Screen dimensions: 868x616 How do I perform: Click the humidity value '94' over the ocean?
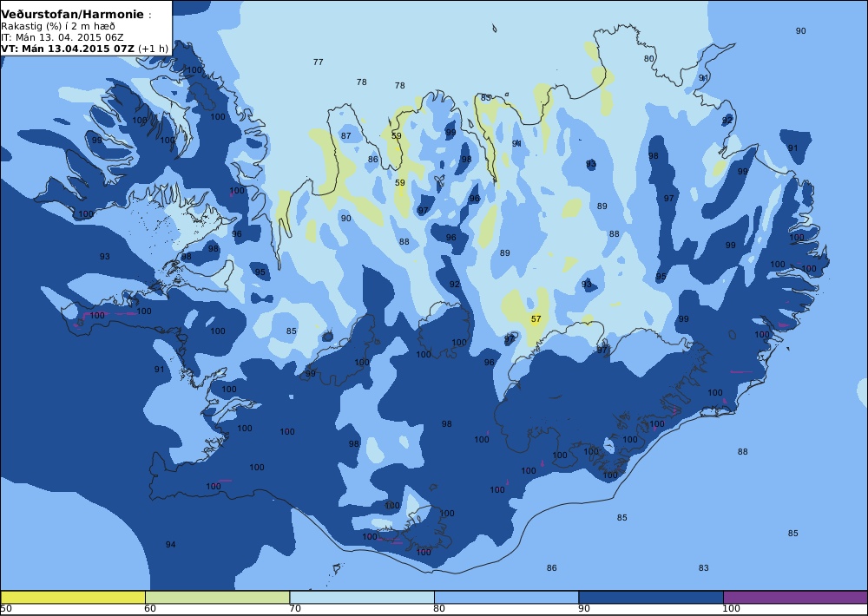coord(170,545)
